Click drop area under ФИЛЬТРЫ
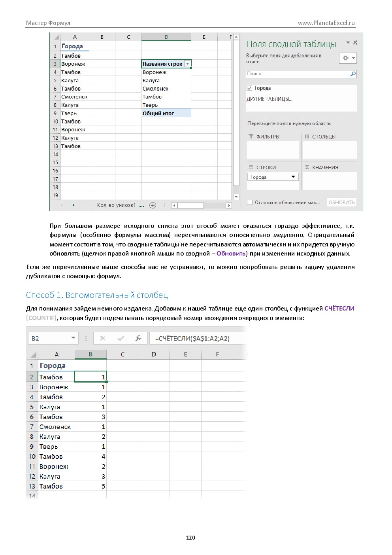 coord(273,150)
